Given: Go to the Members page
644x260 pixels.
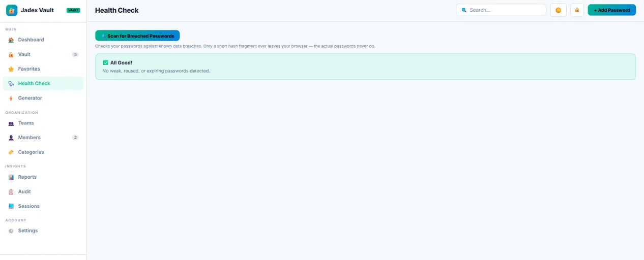Looking at the screenshot, I should pyautogui.click(x=43, y=138).
